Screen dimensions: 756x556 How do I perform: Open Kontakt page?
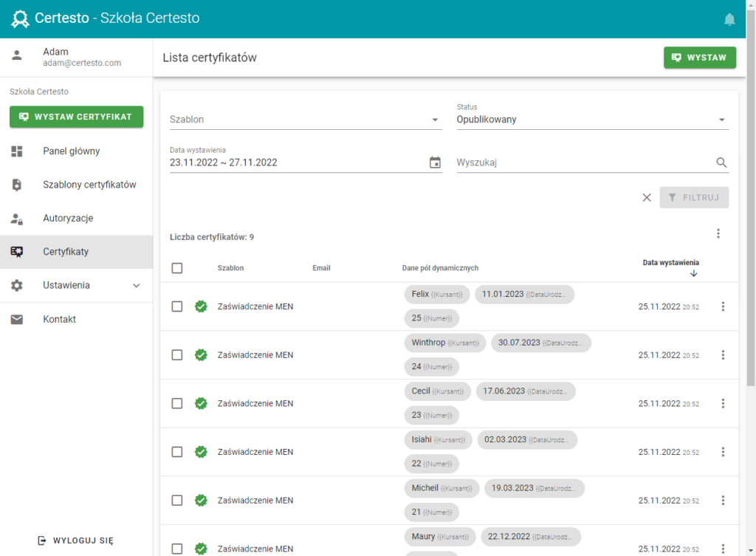(76, 319)
